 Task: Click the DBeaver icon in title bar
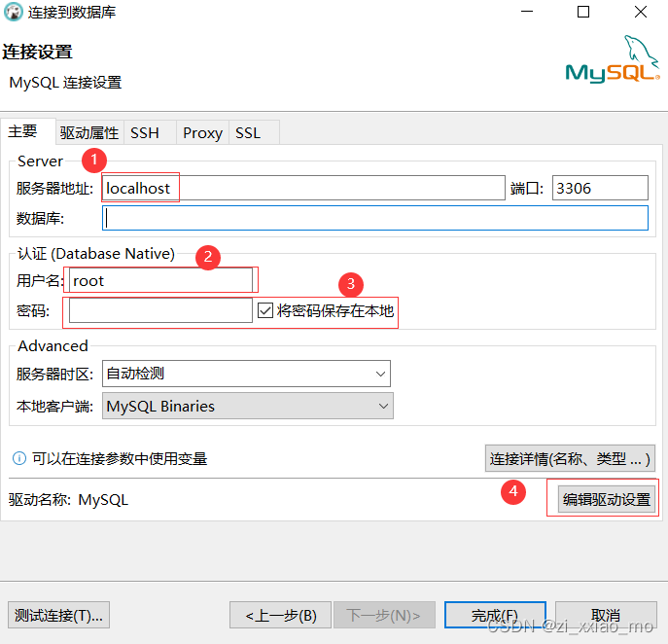point(14,13)
